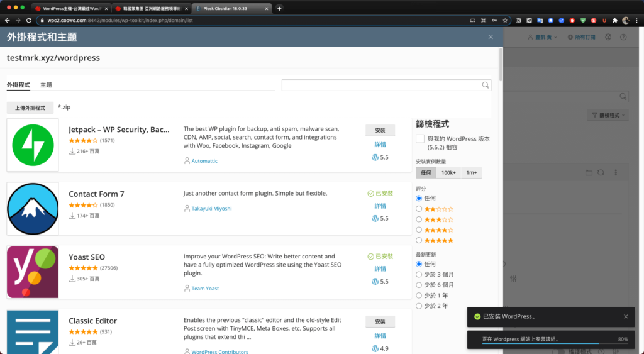Image resolution: width=644 pixels, height=354 pixels.
Task: Select the two-star rating filter
Action: pyautogui.click(x=419, y=209)
